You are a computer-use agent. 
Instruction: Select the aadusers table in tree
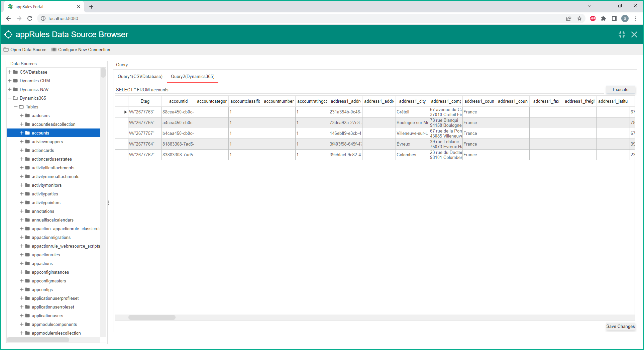point(40,115)
